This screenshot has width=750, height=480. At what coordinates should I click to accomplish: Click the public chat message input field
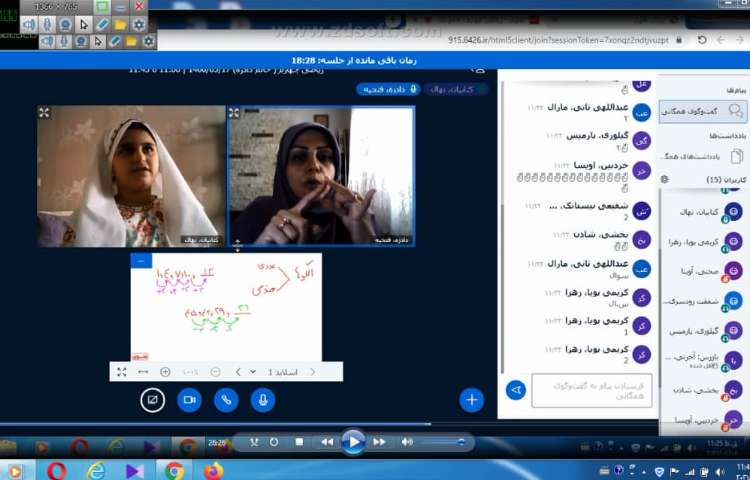pyautogui.click(x=592, y=391)
